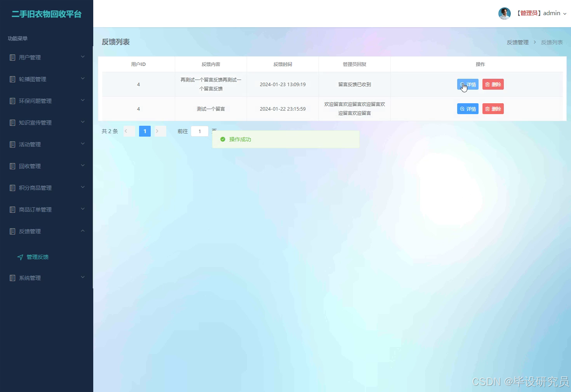Click the 反馈列表 breadcrumb item
The image size is (571, 392).
[x=552, y=42]
